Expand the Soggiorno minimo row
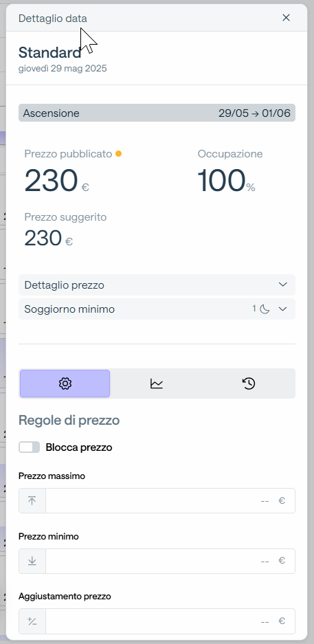 [x=157, y=309]
